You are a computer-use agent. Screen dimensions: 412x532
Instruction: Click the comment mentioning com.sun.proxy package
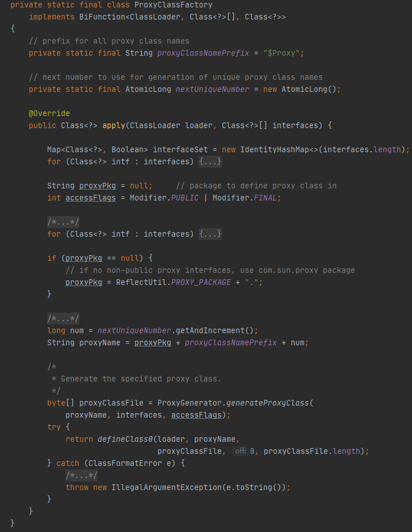pos(210,271)
